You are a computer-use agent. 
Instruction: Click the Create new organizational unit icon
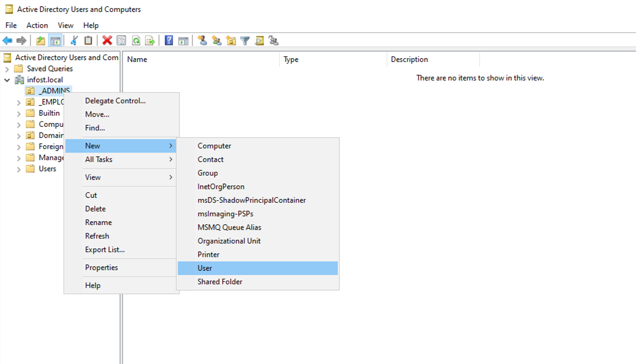pos(231,41)
